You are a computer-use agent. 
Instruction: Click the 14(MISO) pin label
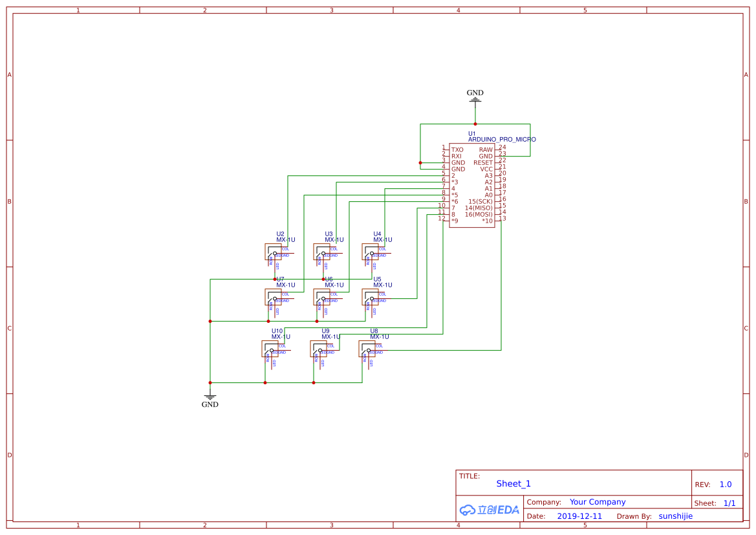[x=479, y=208]
